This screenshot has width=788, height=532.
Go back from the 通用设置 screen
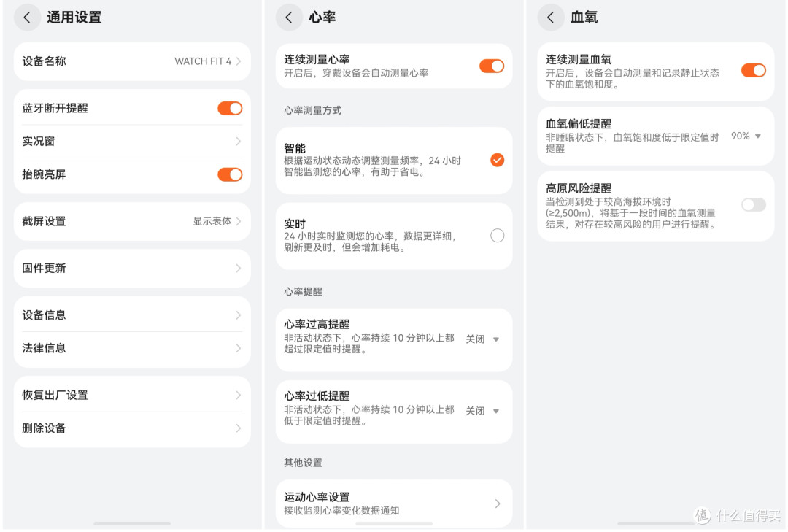coord(27,18)
